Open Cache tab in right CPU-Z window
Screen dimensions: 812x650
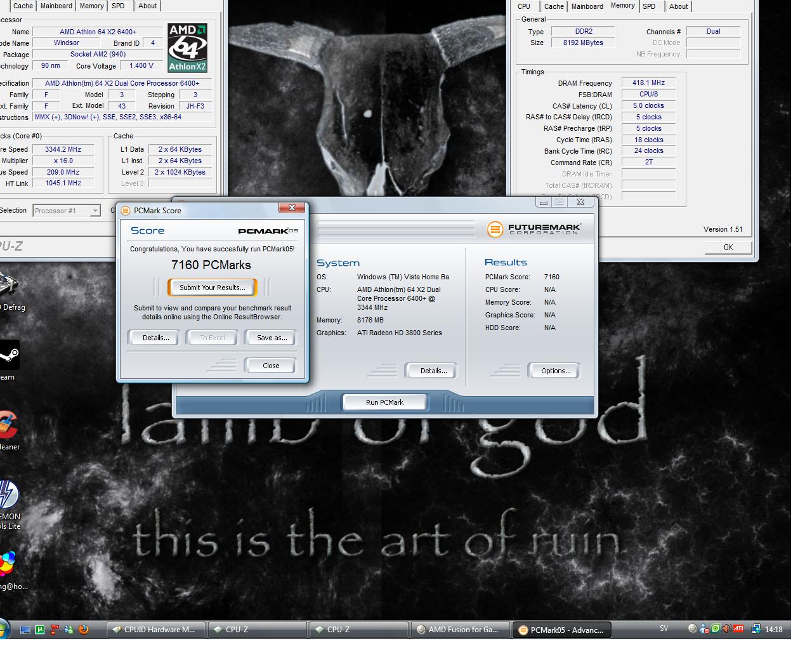pos(554,6)
